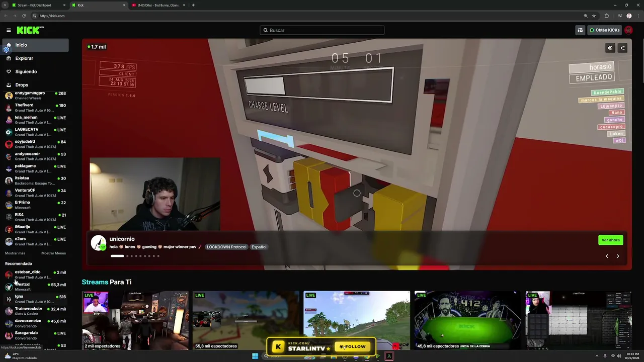Click the address bar URL
The height and width of the screenshot is (362, 644).
click(x=52, y=16)
